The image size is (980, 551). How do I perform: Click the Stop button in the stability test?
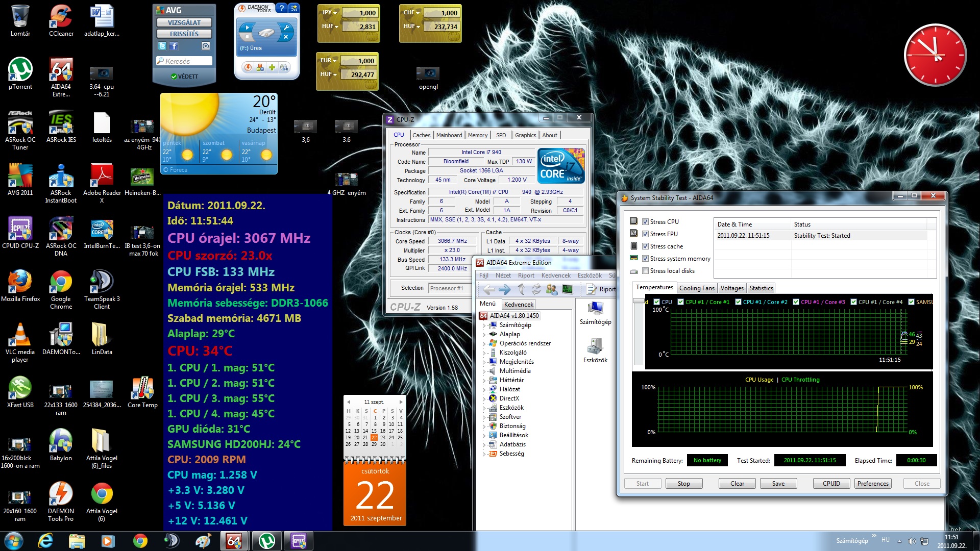683,484
